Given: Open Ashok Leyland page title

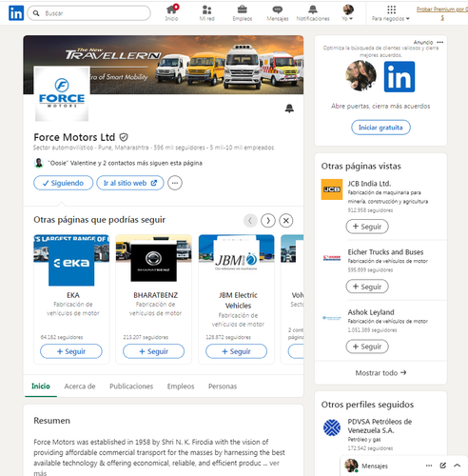Looking at the screenshot, I should tap(371, 312).
